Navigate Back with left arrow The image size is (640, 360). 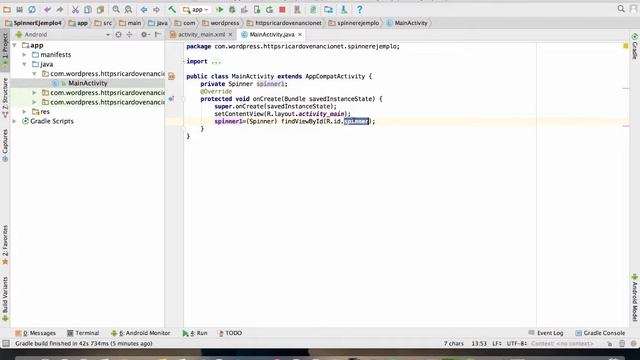144,9
